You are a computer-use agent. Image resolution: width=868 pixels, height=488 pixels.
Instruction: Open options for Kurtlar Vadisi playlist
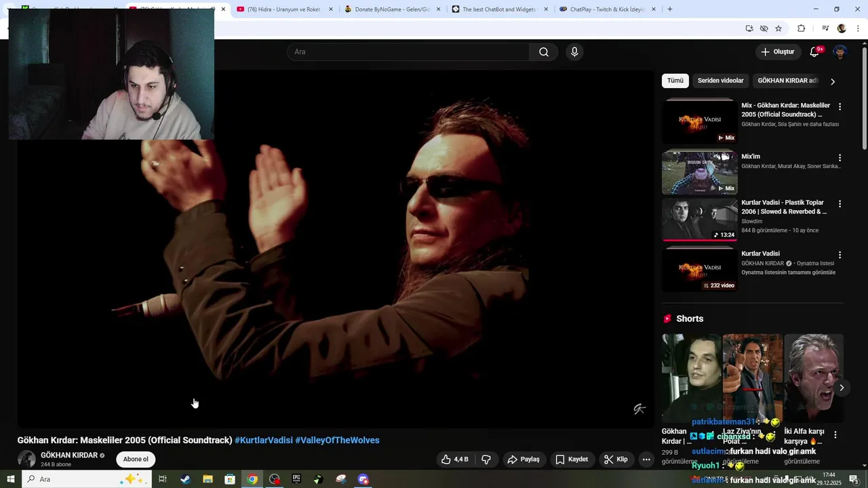tap(840, 255)
